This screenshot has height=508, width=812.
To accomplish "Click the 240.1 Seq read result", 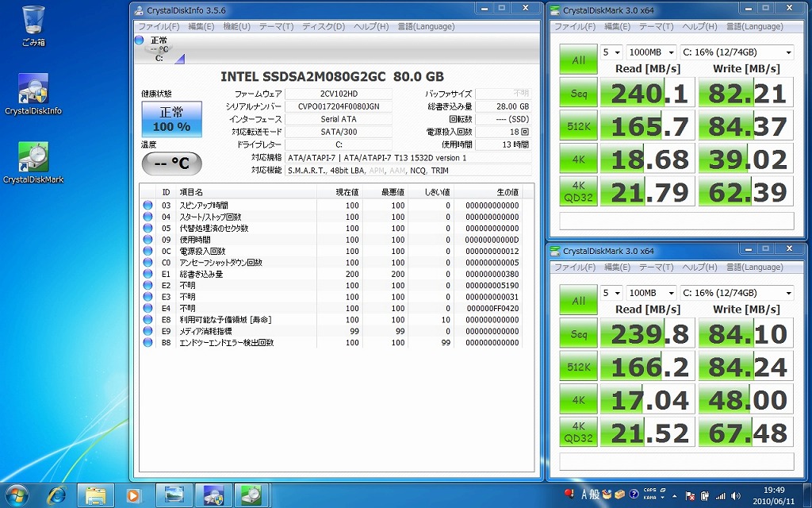I will pyautogui.click(x=647, y=93).
